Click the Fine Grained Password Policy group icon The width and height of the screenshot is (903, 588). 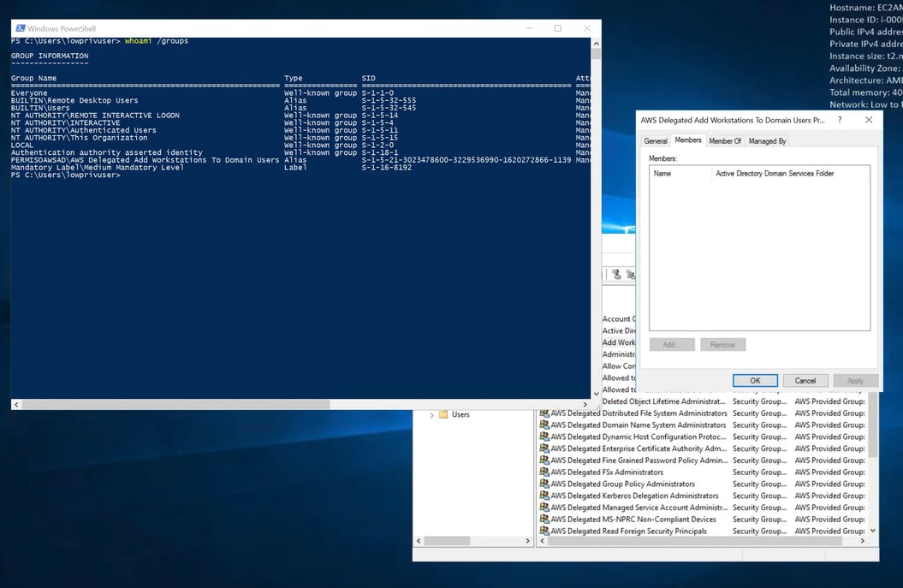(x=544, y=460)
